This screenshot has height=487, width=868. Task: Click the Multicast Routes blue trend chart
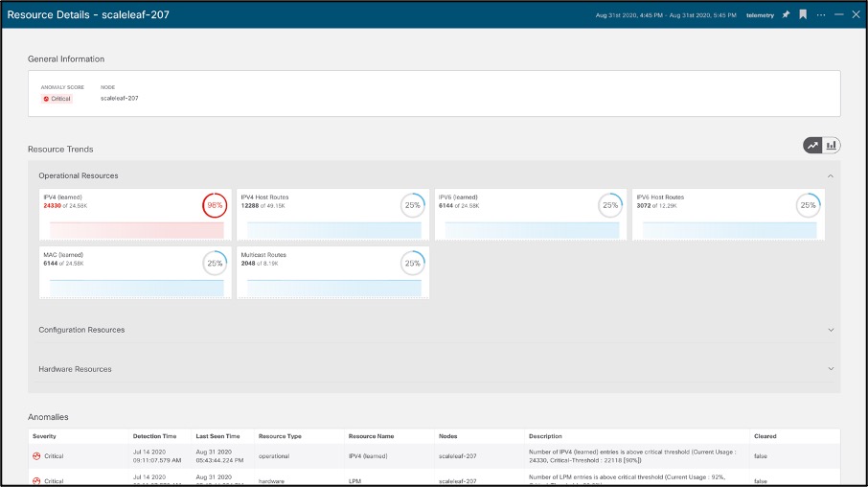(x=334, y=289)
